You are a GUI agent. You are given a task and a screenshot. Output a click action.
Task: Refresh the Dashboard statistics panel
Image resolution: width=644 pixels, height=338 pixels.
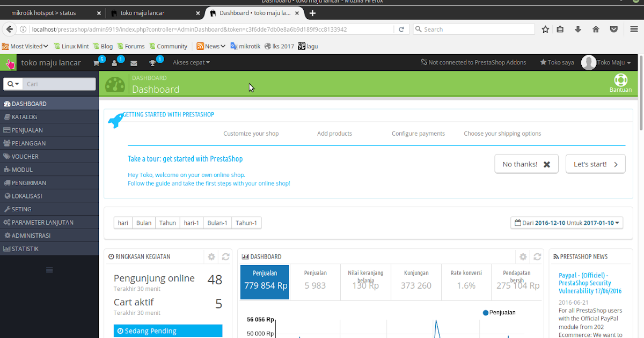click(537, 257)
